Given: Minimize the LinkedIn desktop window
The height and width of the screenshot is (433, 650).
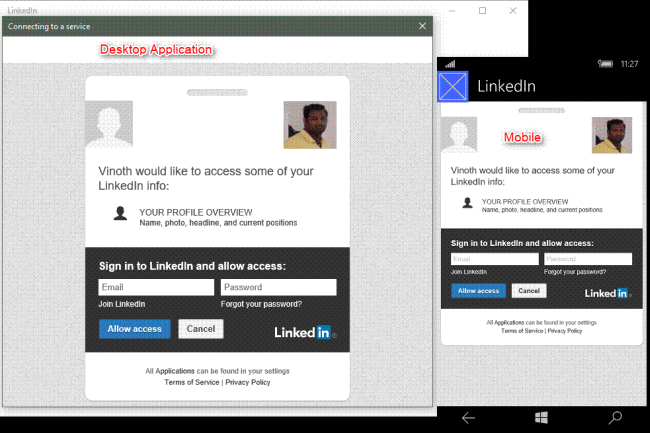Looking at the screenshot, I should tap(452, 11).
